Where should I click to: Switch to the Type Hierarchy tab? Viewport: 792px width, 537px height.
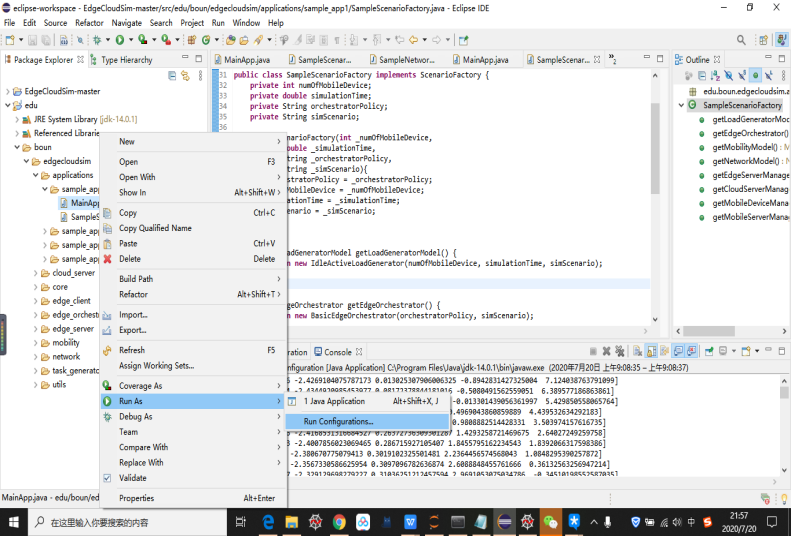tap(127, 60)
